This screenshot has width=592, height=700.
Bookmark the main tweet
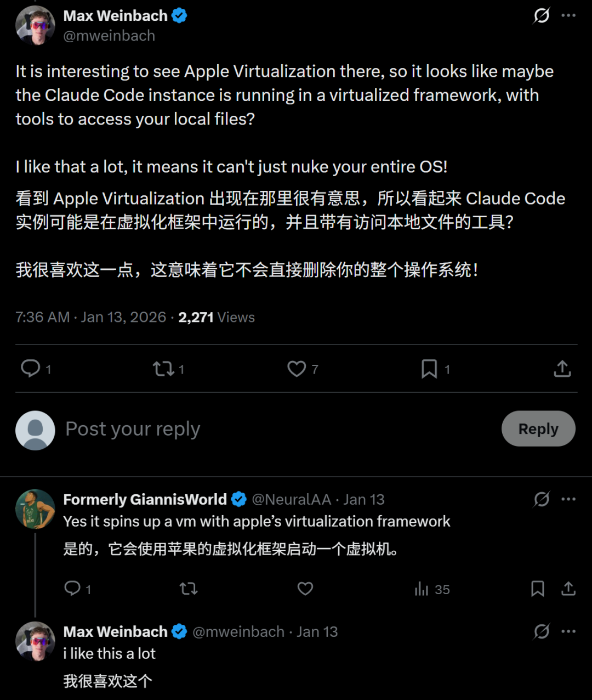[429, 369]
